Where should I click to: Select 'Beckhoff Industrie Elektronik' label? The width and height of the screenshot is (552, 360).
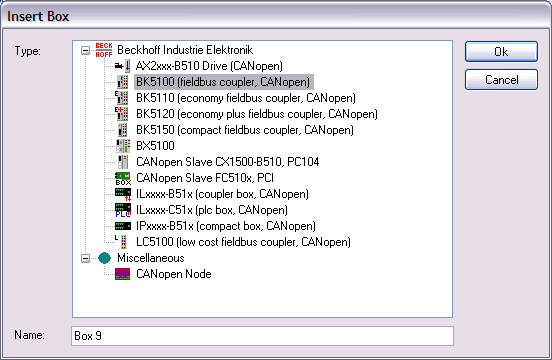[185, 50]
